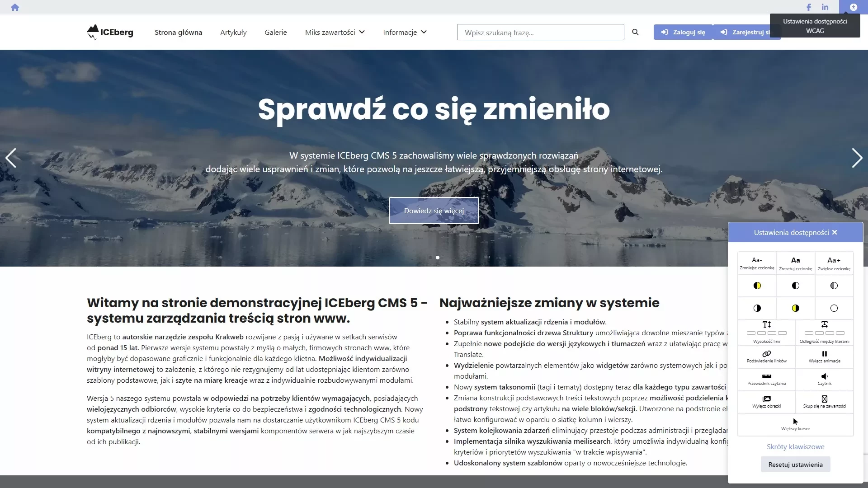Image resolution: width=868 pixels, height=488 pixels.
Task: Select the contrast mode with black right half
Action: click(757, 308)
